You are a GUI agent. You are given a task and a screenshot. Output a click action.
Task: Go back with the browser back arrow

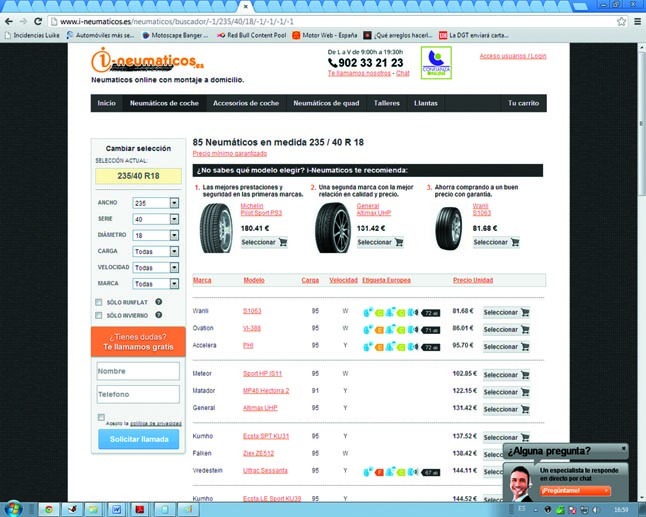[9, 21]
